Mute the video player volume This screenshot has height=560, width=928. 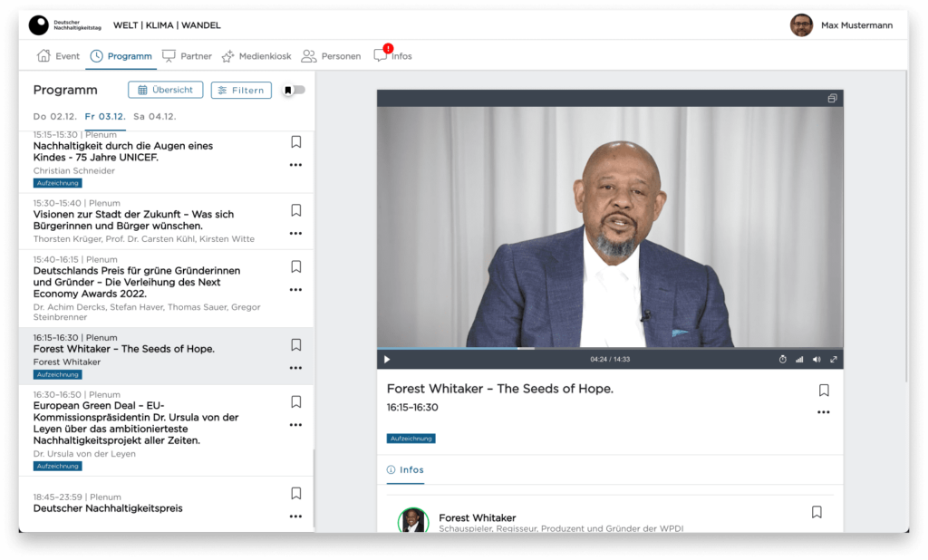click(x=817, y=360)
